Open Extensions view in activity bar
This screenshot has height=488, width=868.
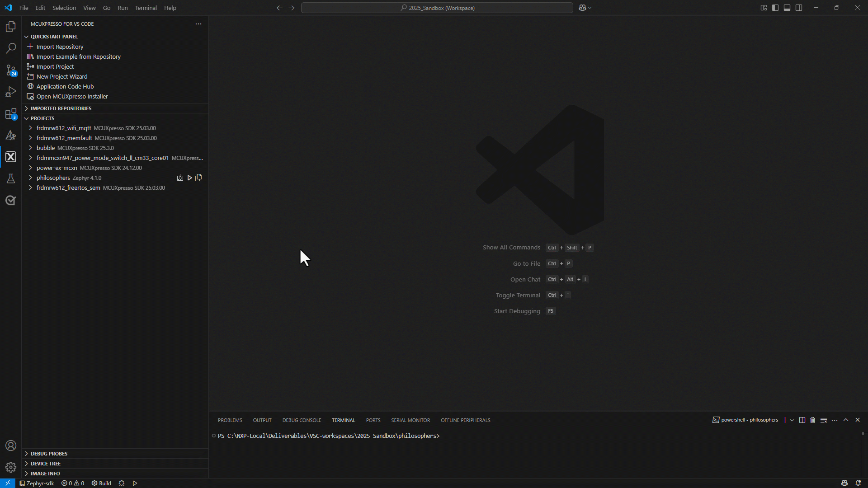(x=11, y=113)
